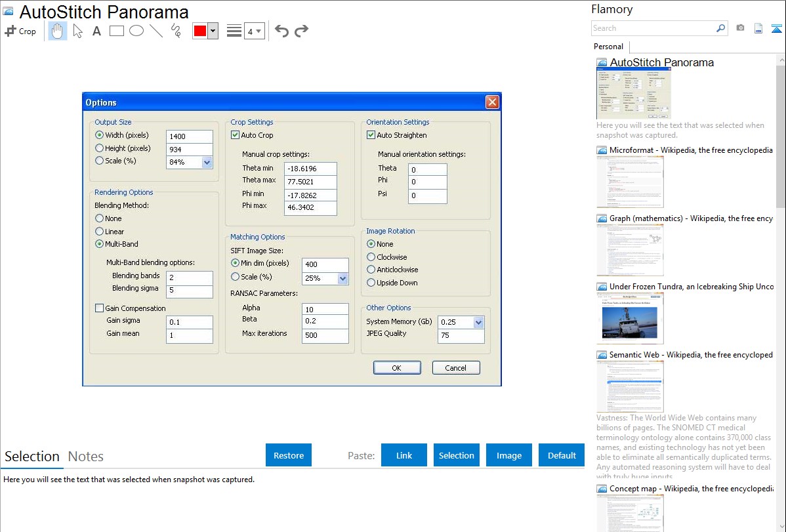Paste as Link button
Screen dimensions: 786x532
404,455
